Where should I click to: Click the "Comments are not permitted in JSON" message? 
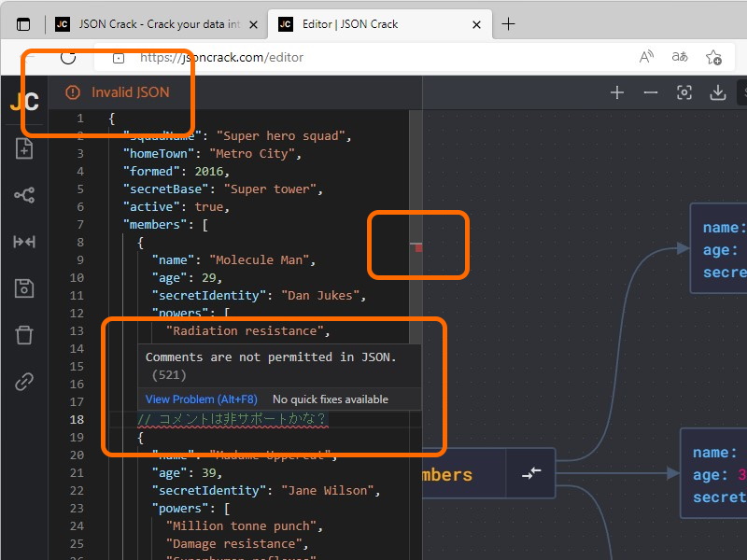pyautogui.click(x=271, y=357)
